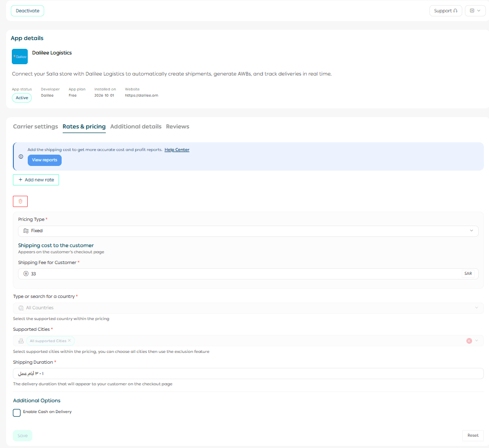The width and height of the screenshot is (489, 448).
Task: Click the 'Dalilee Logistics' app name
Action: click(52, 53)
